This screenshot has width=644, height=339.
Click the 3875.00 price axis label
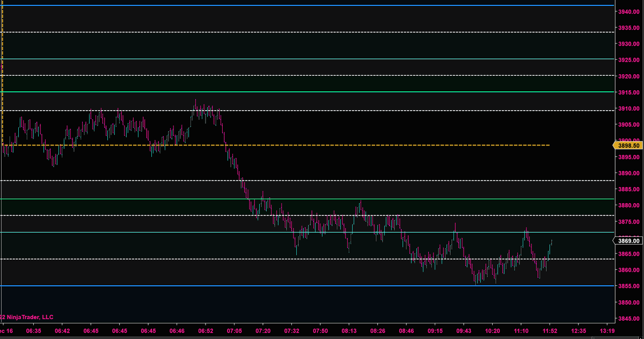[629, 221]
